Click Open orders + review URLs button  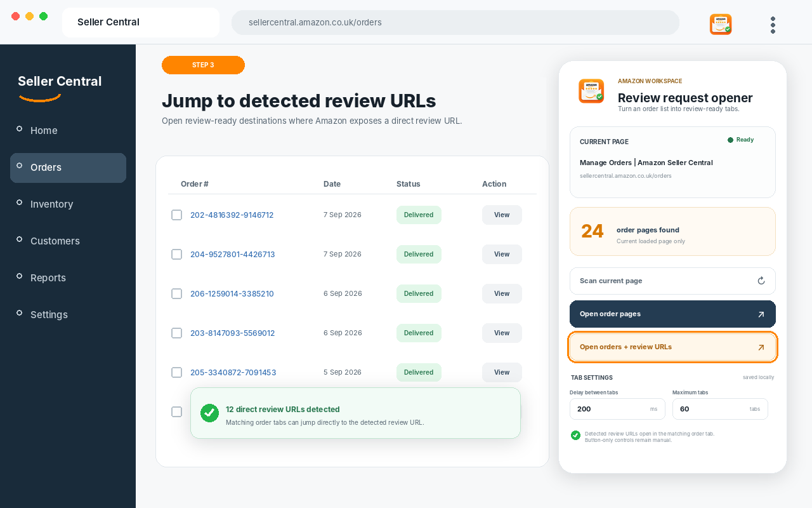(x=672, y=347)
